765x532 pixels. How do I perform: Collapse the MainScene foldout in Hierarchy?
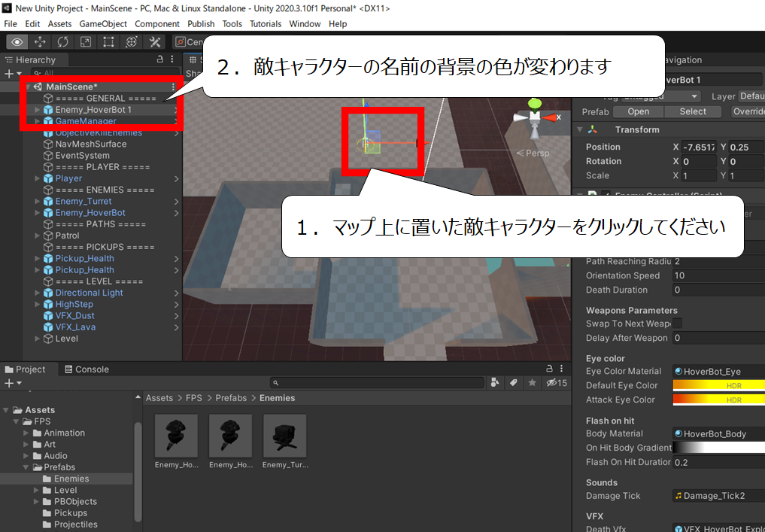pyautogui.click(x=29, y=87)
